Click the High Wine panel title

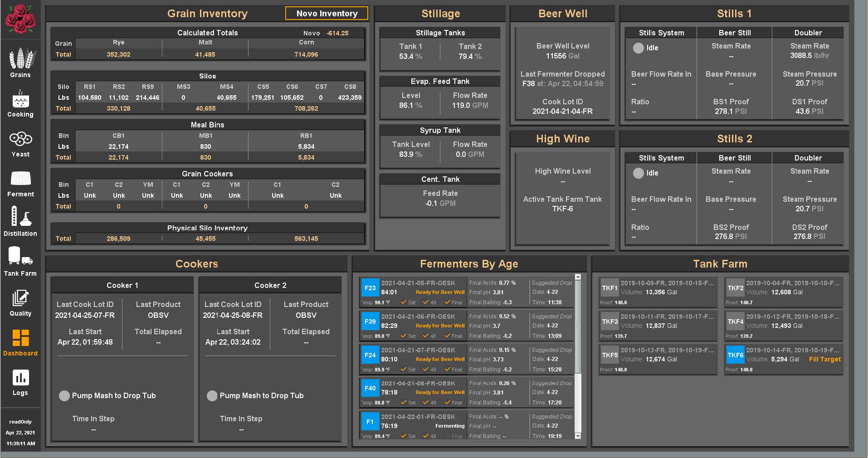point(562,139)
